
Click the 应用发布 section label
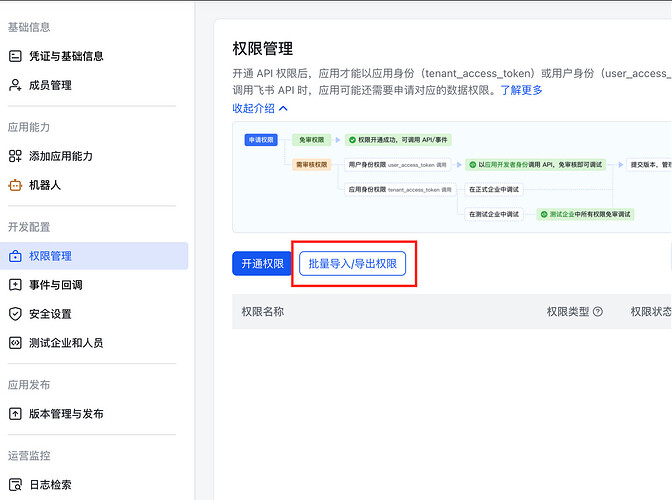click(x=29, y=385)
